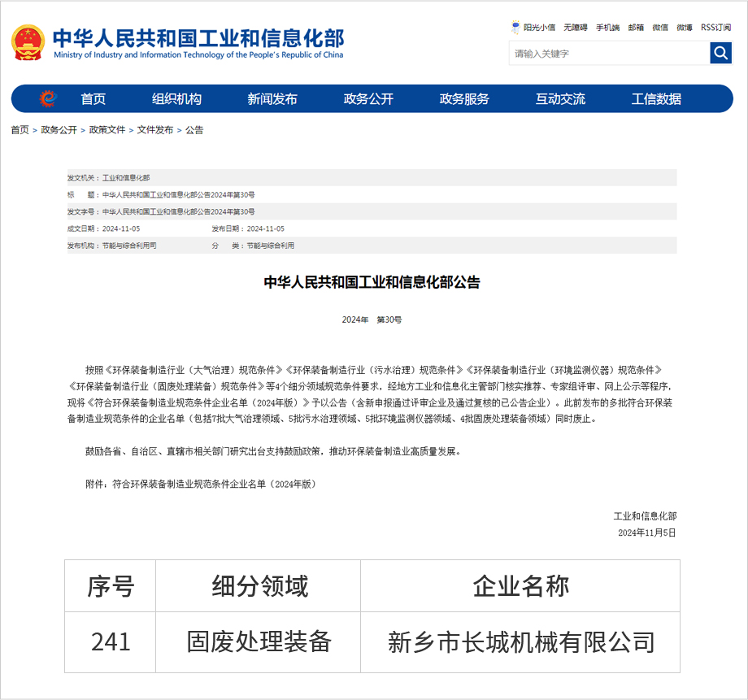This screenshot has width=748, height=700.
Task: Select 组织机构 in the navigation bar
Action: (176, 99)
